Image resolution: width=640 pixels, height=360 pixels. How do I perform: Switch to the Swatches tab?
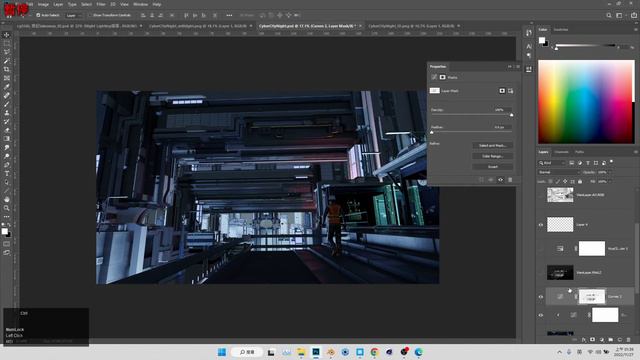pos(560,29)
